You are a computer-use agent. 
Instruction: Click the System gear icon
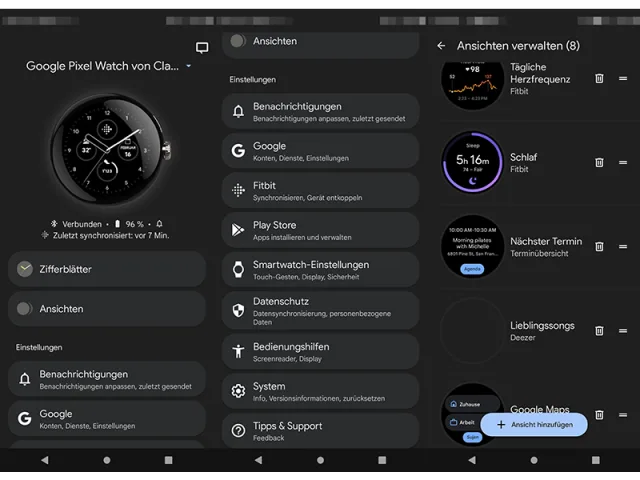[238, 391]
